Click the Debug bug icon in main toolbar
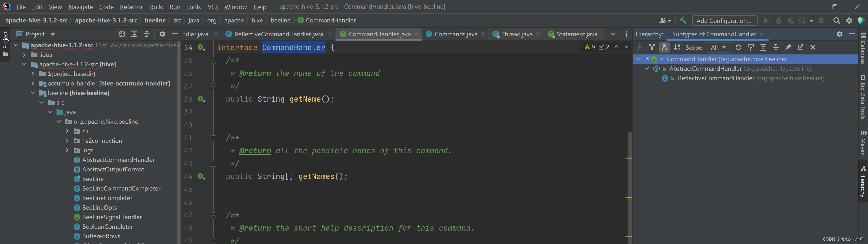 [778, 21]
